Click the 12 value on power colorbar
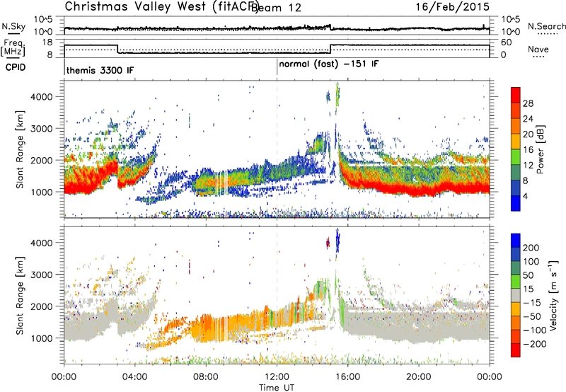The height and width of the screenshot is (392, 566). (x=528, y=166)
